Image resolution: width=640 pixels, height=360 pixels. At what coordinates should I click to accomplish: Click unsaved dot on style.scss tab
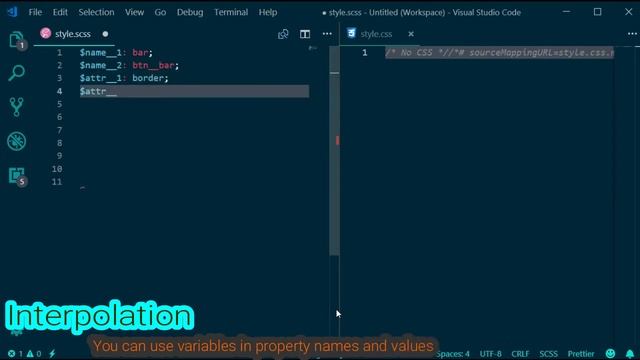point(105,34)
